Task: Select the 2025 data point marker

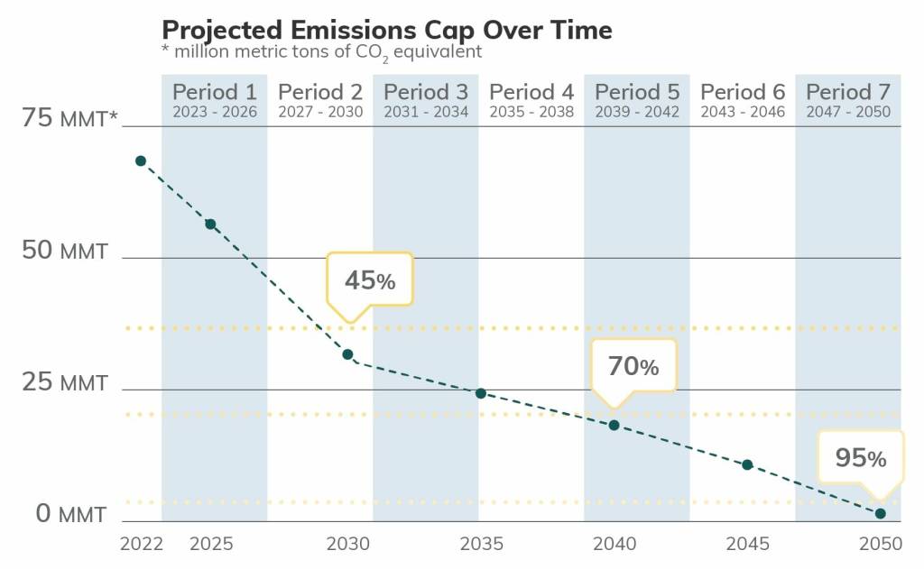Action: 210,224
